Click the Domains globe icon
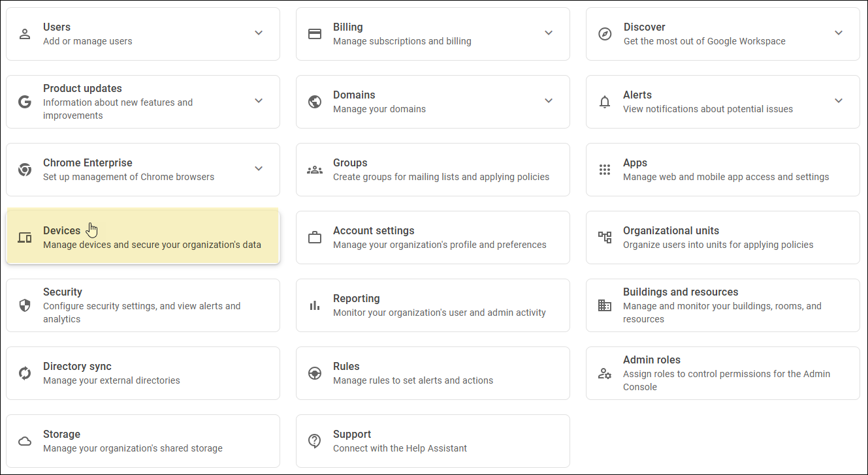Viewport: 868px width, 475px height. pyautogui.click(x=315, y=102)
